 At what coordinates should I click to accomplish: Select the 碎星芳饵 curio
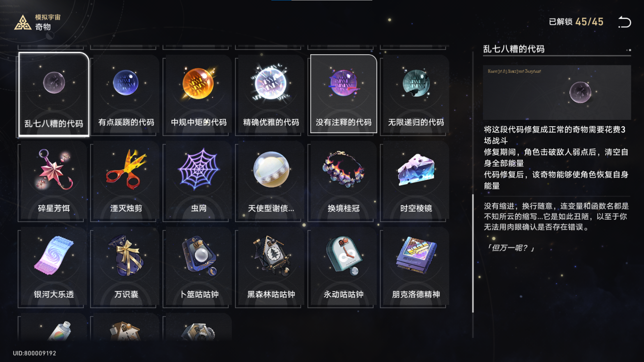[54, 181]
